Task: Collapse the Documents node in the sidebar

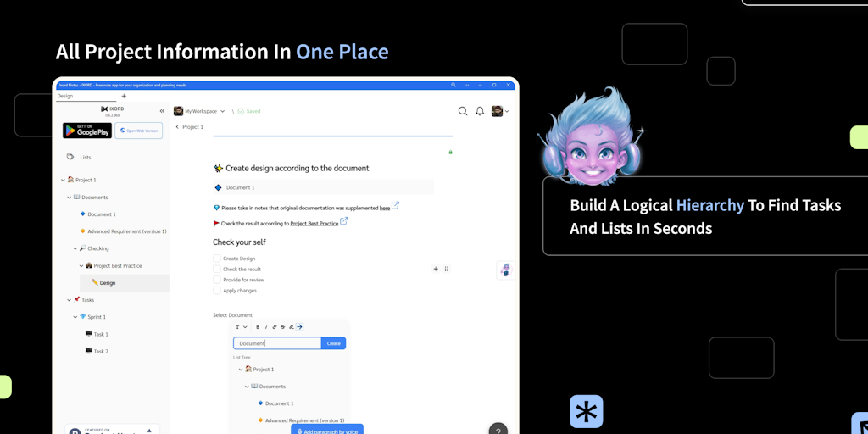Action: pos(70,197)
